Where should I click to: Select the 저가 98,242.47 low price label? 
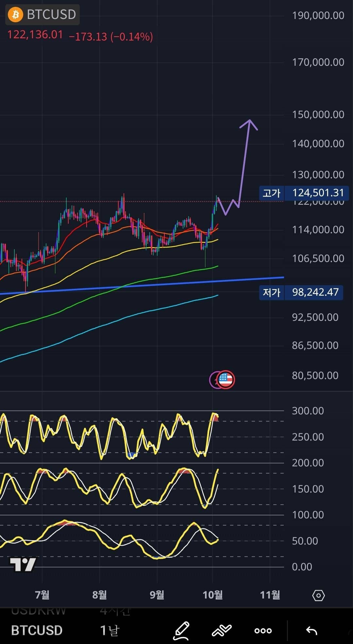coord(301,292)
